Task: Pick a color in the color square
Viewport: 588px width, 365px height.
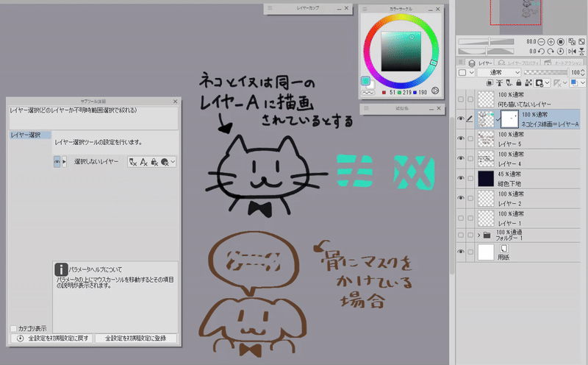Action: click(x=401, y=52)
